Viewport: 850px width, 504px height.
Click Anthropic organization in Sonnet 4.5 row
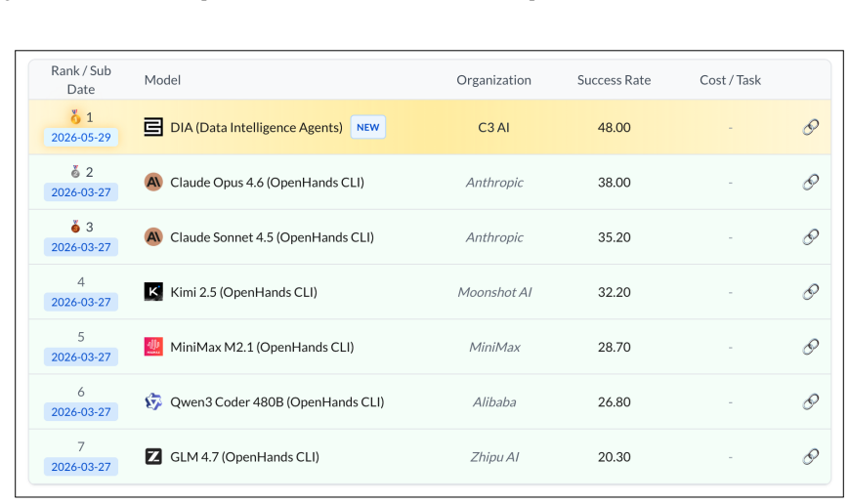(x=494, y=236)
